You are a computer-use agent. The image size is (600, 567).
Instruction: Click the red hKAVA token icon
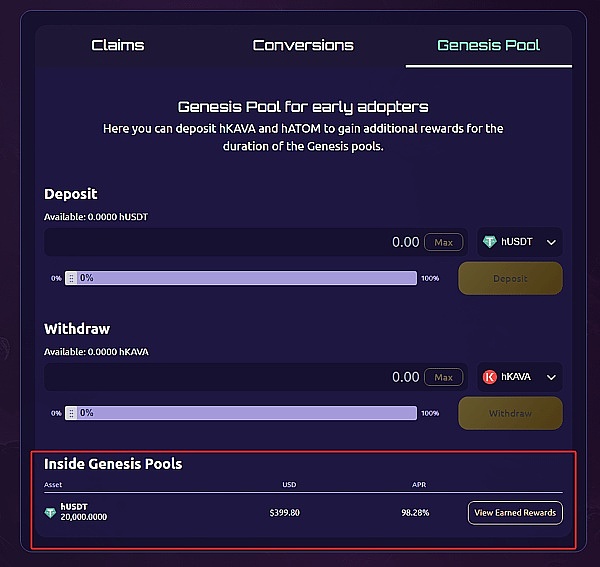point(490,377)
